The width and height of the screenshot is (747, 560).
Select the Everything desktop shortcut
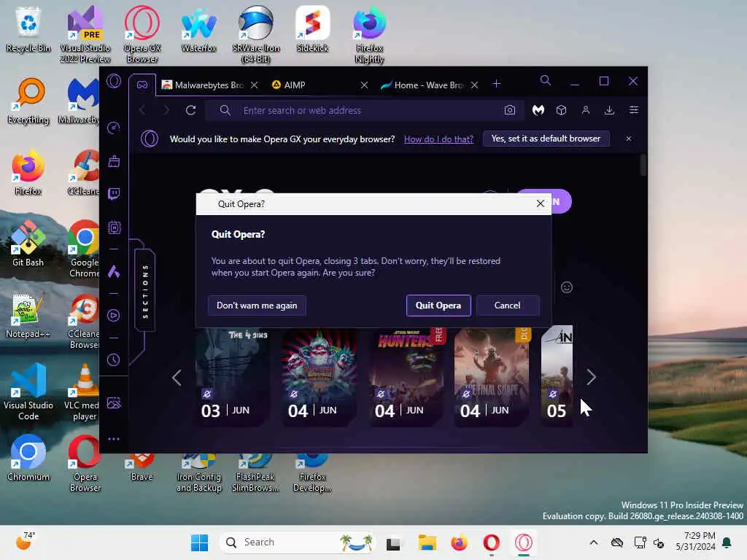28,101
